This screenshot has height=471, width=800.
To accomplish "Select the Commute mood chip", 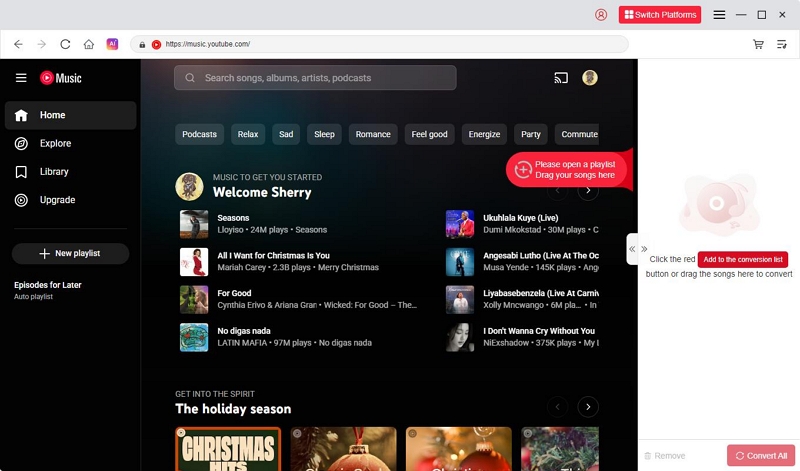I will click(577, 134).
